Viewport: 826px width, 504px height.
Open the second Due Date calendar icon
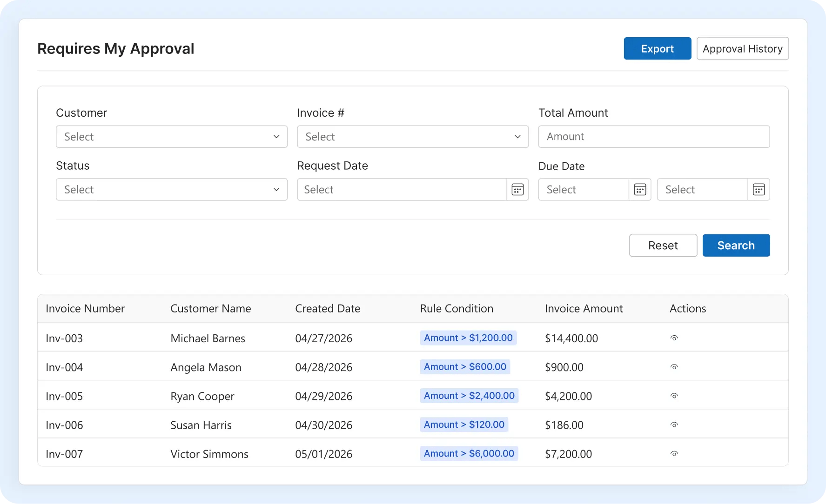(759, 190)
